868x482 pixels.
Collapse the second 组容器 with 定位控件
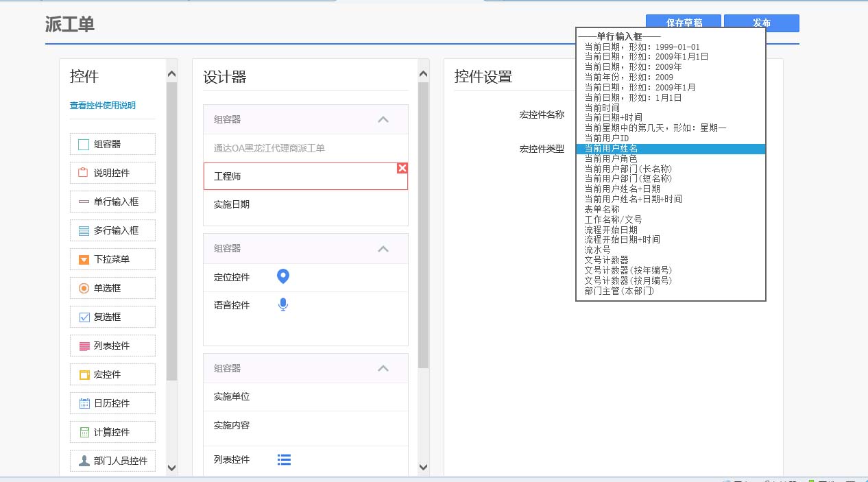click(x=383, y=249)
